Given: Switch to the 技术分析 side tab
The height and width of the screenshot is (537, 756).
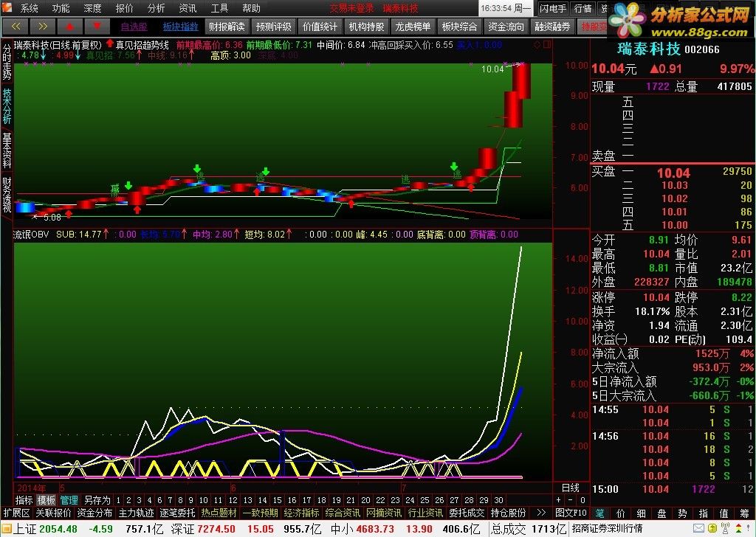Looking at the screenshot, I should coord(7,106).
